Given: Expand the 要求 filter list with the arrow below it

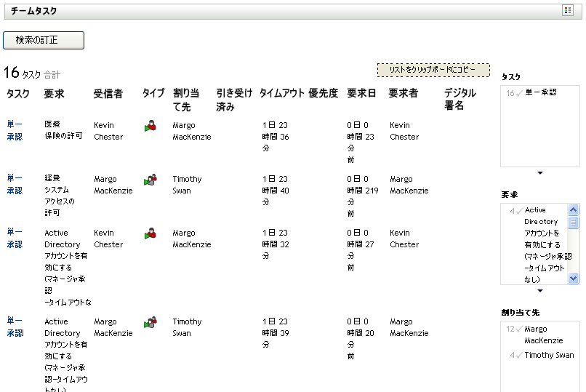Looking at the screenshot, I should (x=540, y=291).
